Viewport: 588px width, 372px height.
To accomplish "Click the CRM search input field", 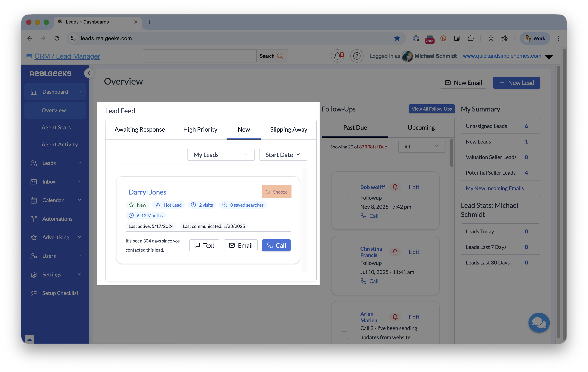I will 199,56.
